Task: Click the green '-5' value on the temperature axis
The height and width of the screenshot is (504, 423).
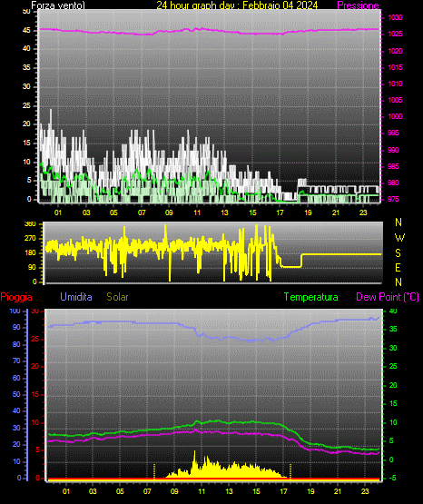Action: coord(392,478)
